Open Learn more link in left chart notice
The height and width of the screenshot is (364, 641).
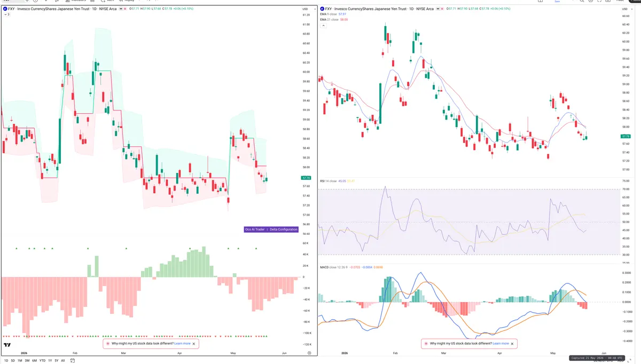point(182,344)
